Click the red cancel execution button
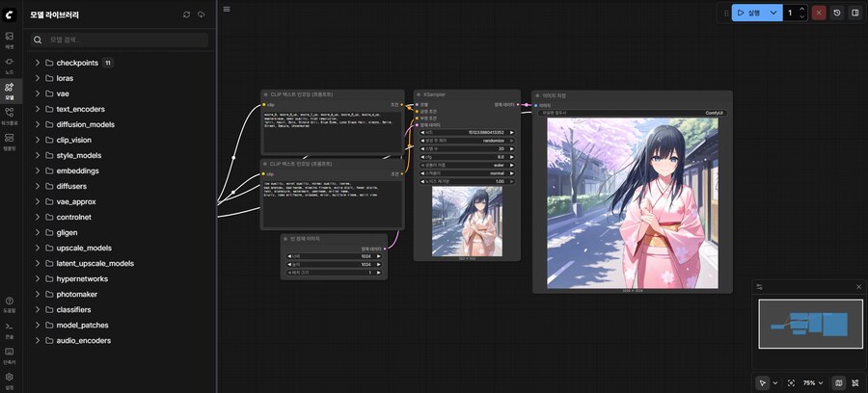 [x=818, y=13]
